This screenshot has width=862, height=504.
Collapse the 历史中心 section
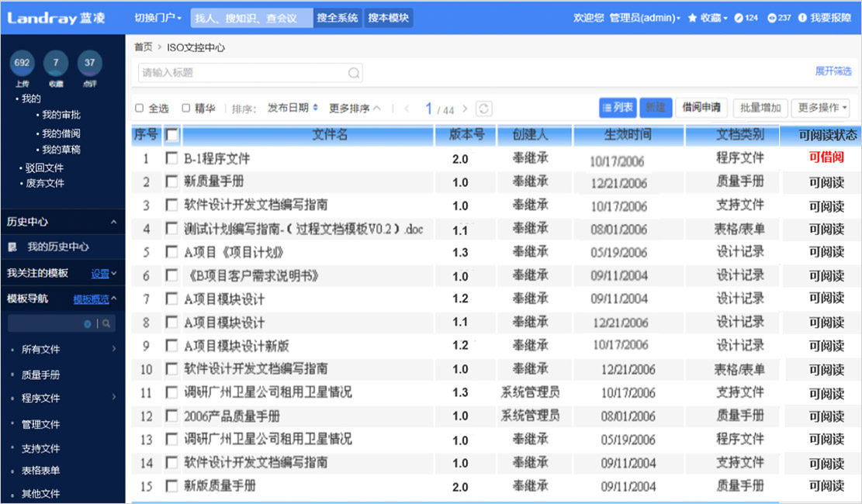tap(113, 222)
